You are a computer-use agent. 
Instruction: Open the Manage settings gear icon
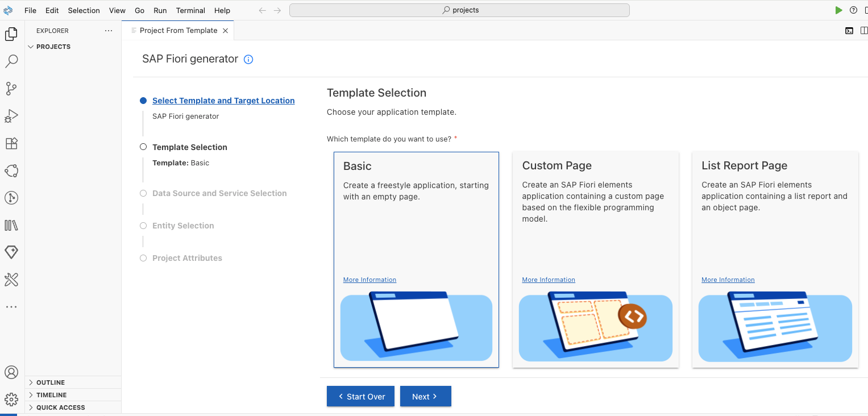(11, 400)
